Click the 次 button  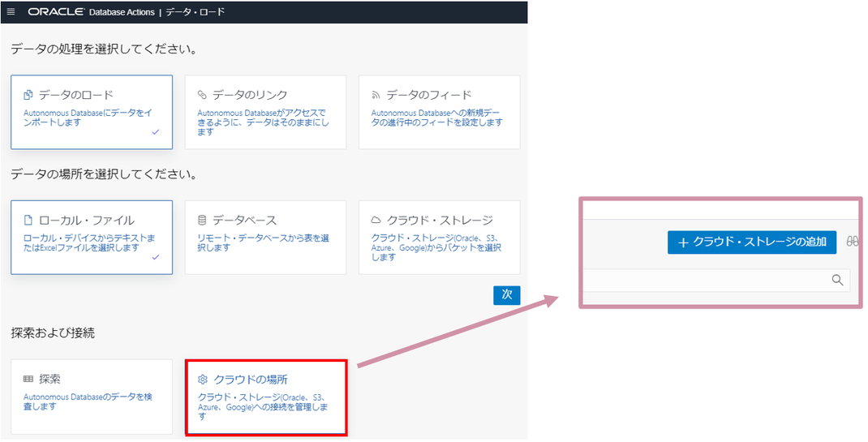coord(506,295)
